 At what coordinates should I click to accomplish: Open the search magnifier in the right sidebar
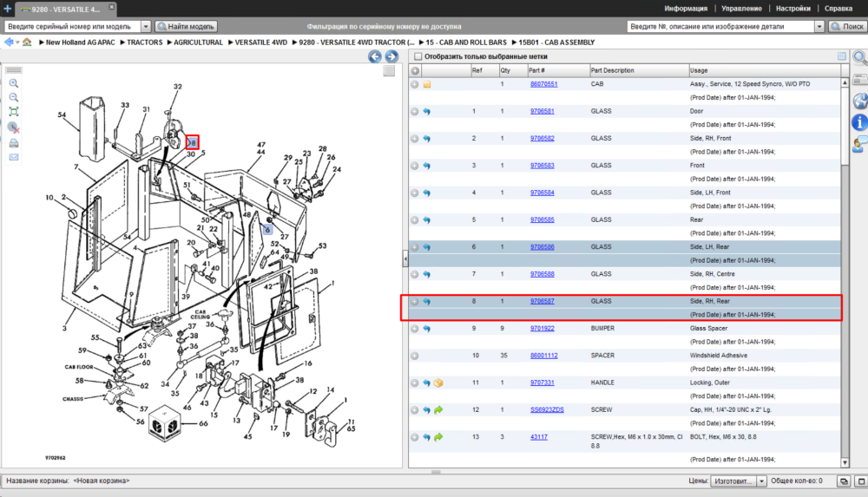[859, 57]
